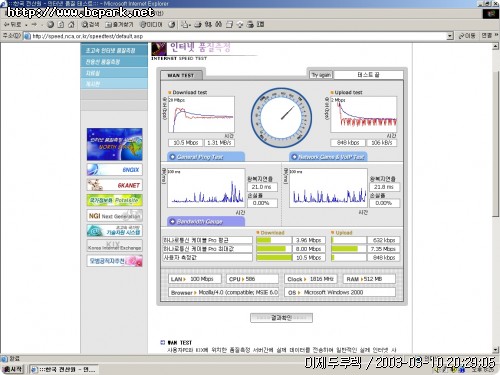Viewport: 500px width, 375px height.
Task: Click the upload progress bar beside 7.35 Mbps
Action: [349, 249]
